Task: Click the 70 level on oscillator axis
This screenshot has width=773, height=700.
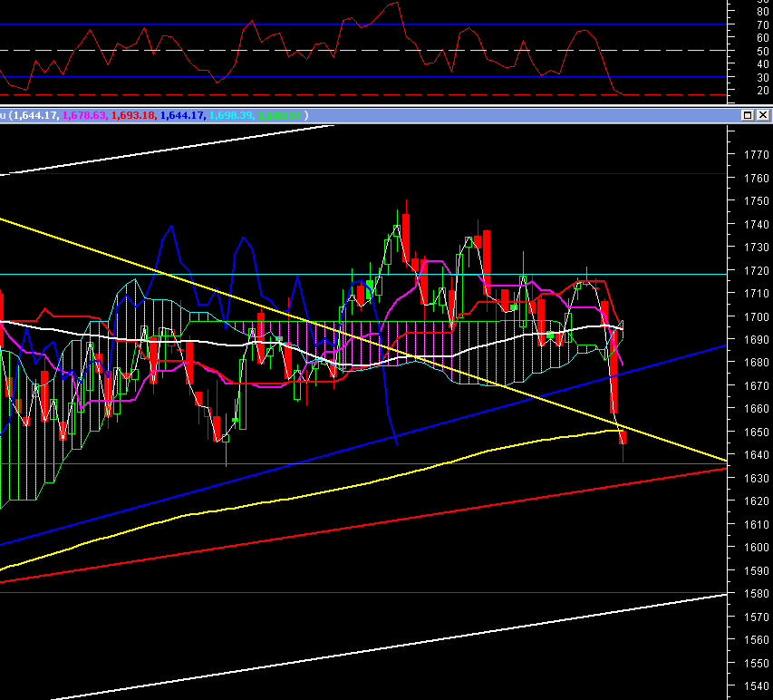Action: [x=763, y=24]
